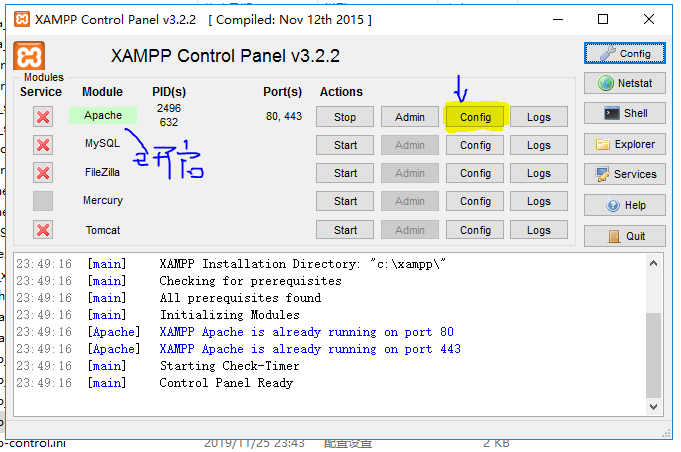Click the Tomcat Admin button
Viewport: 681px width, 452px height.
click(410, 230)
